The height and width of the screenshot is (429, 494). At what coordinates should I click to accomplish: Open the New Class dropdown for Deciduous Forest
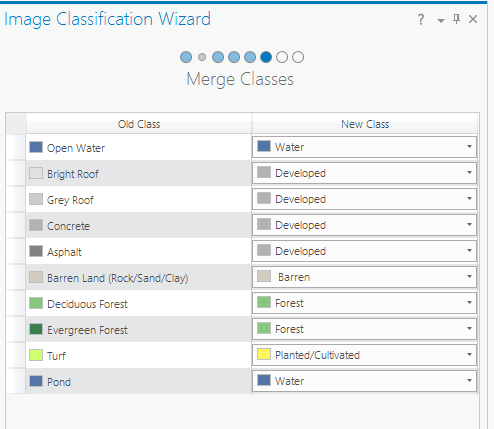(364, 303)
